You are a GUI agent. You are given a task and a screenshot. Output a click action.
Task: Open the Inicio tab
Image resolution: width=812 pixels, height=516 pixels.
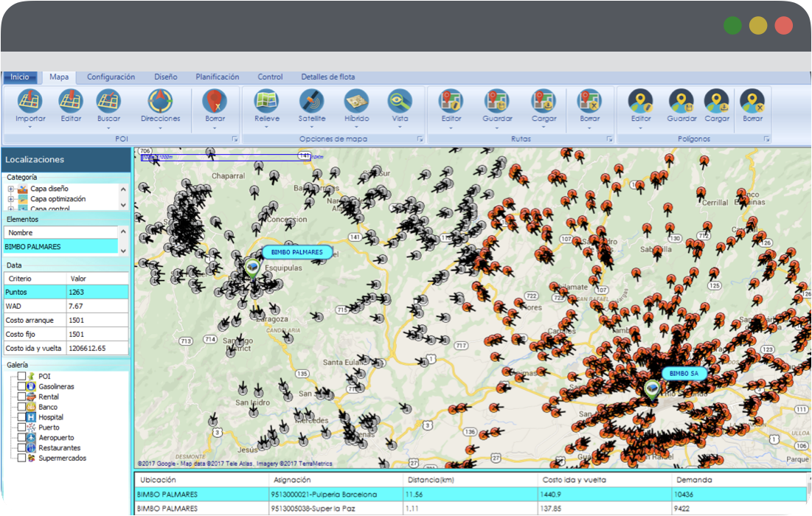[x=20, y=77]
